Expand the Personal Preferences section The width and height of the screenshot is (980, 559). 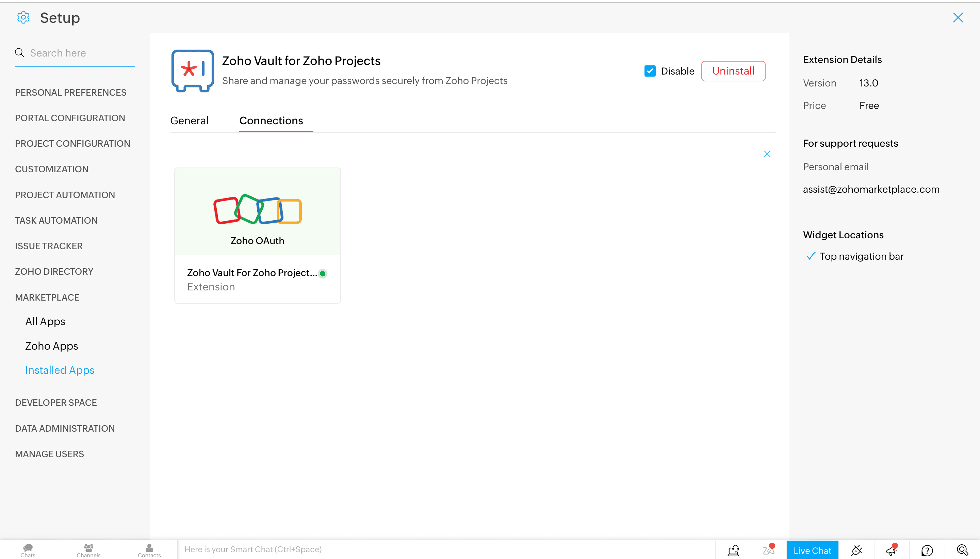(x=70, y=93)
